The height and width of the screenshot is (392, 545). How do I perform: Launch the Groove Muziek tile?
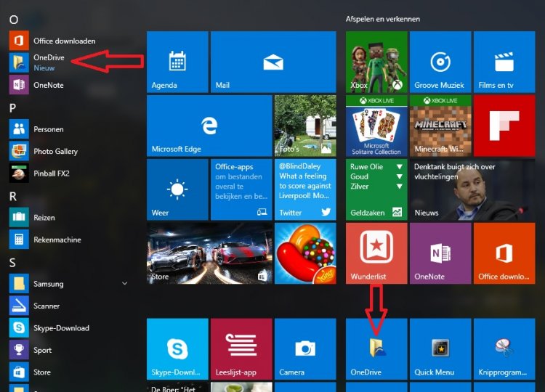[440, 62]
